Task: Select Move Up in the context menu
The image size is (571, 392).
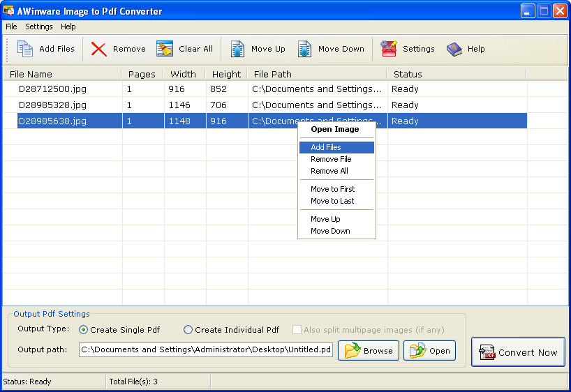Action: [x=336, y=219]
